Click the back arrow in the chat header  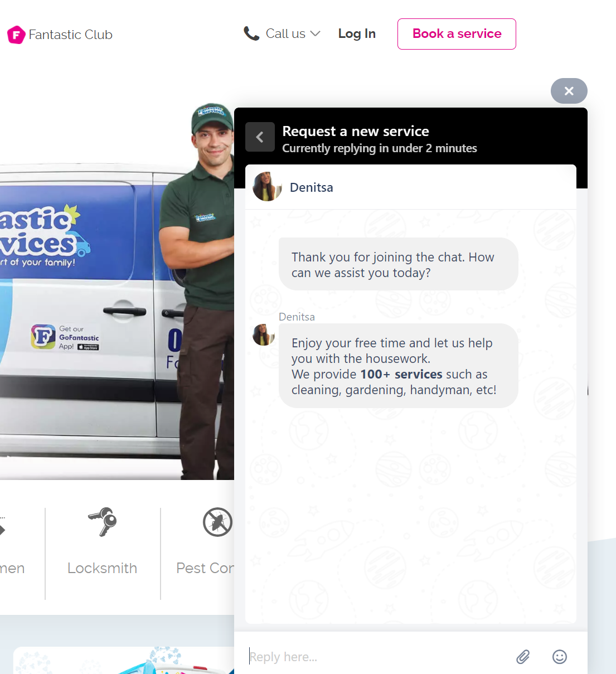[260, 137]
